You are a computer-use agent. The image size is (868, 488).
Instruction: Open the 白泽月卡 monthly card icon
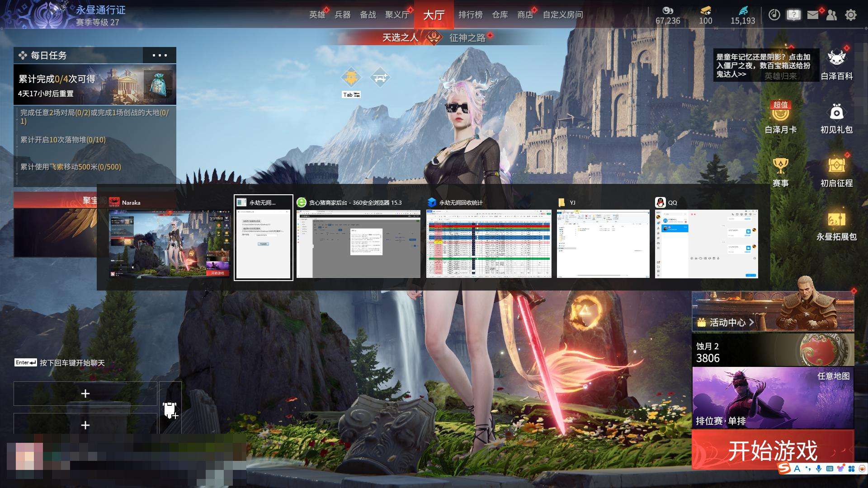pyautogui.click(x=781, y=117)
